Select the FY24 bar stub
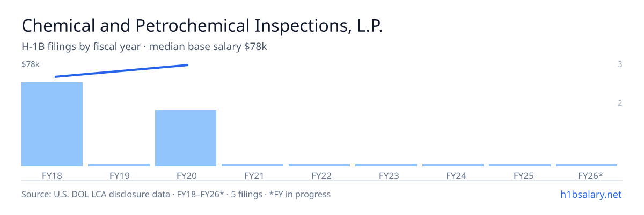Screen dimensions: 644x215 453,165
